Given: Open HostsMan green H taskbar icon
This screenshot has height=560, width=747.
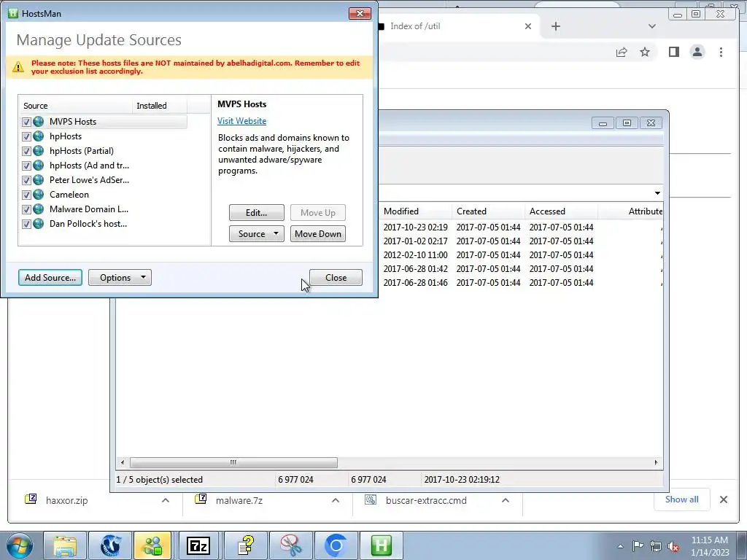Looking at the screenshot, I should pos(381,545).
